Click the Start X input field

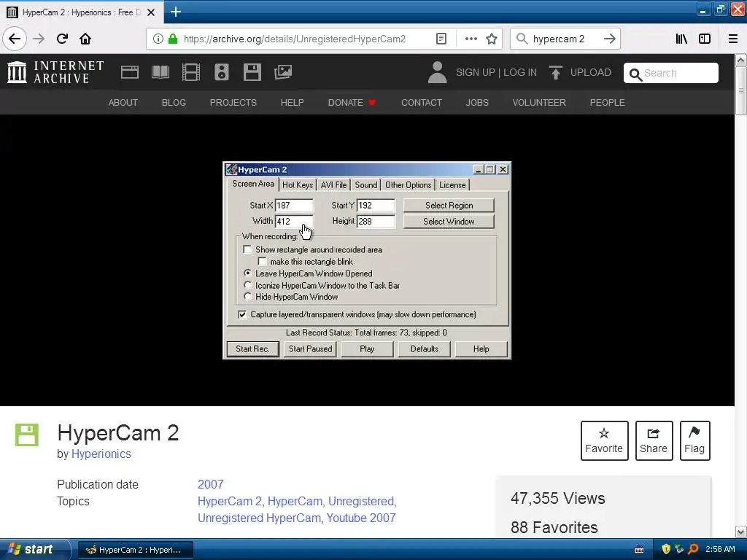pyautogui.click(x=294, y=205)
